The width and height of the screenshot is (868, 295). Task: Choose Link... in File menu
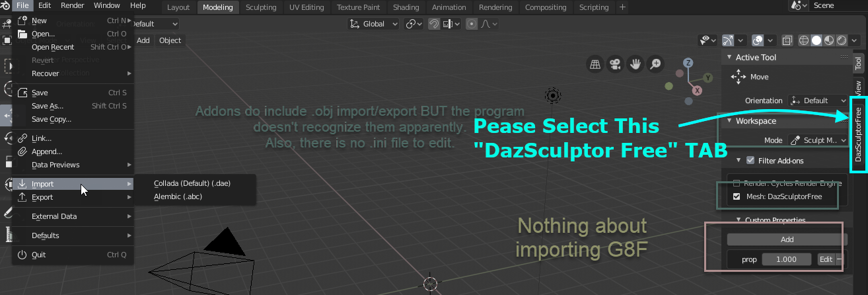pyautogui.click(x=73, y=138)
